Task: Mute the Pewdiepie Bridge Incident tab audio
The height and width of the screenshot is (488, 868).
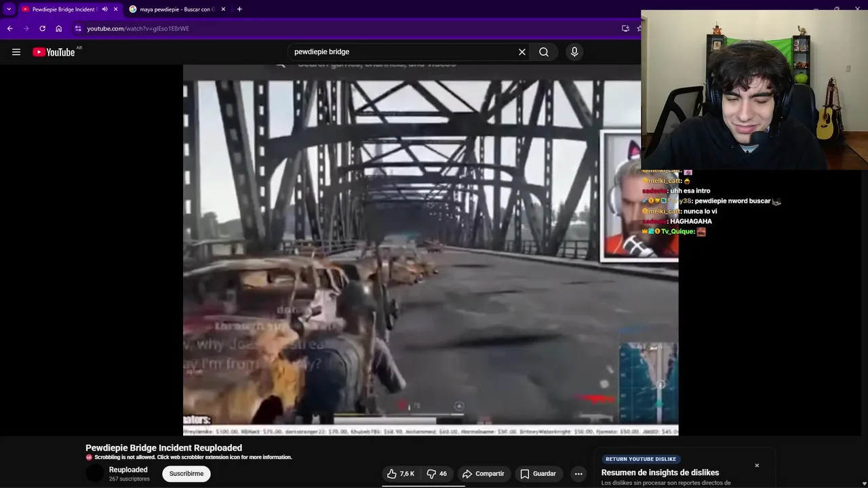Action: (x=104, y=9)
